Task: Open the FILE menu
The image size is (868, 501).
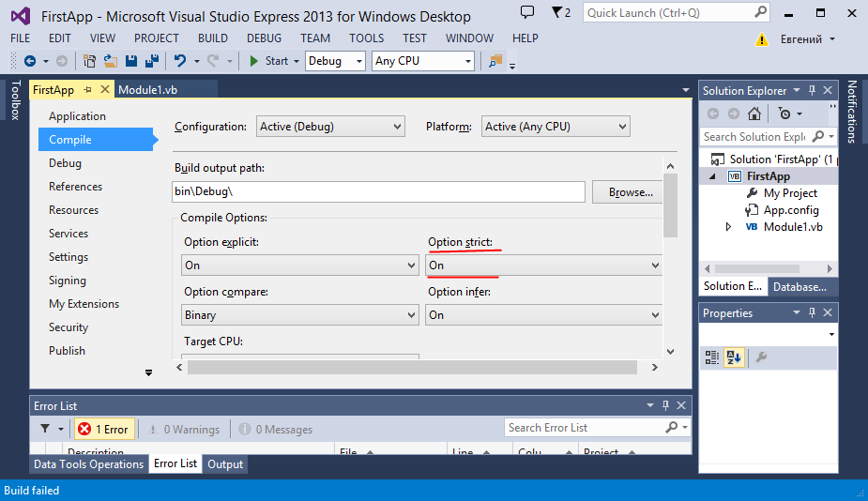Action: 21,38
